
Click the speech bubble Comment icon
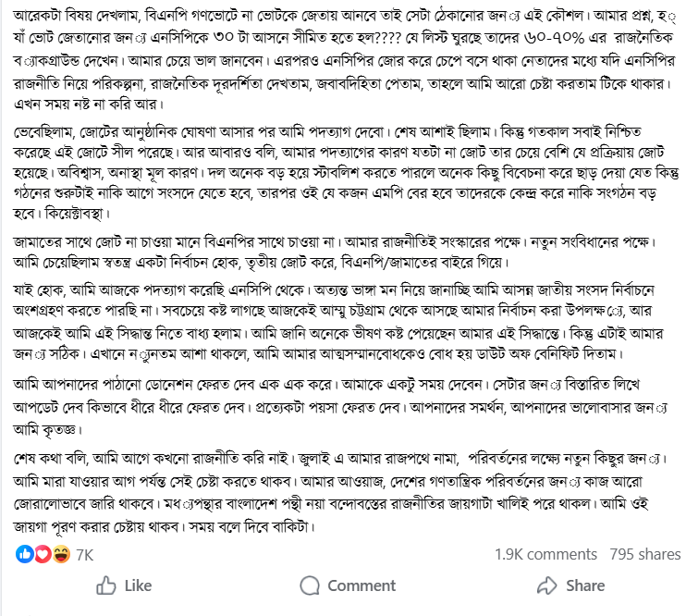(x=312, y=585)
